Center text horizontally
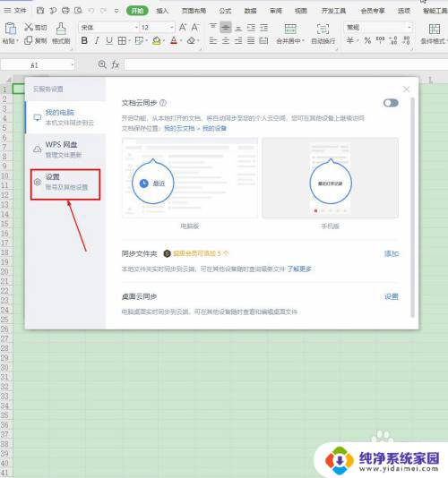Image resolution: width=448 pixels, height=478 pixels. 226,40
